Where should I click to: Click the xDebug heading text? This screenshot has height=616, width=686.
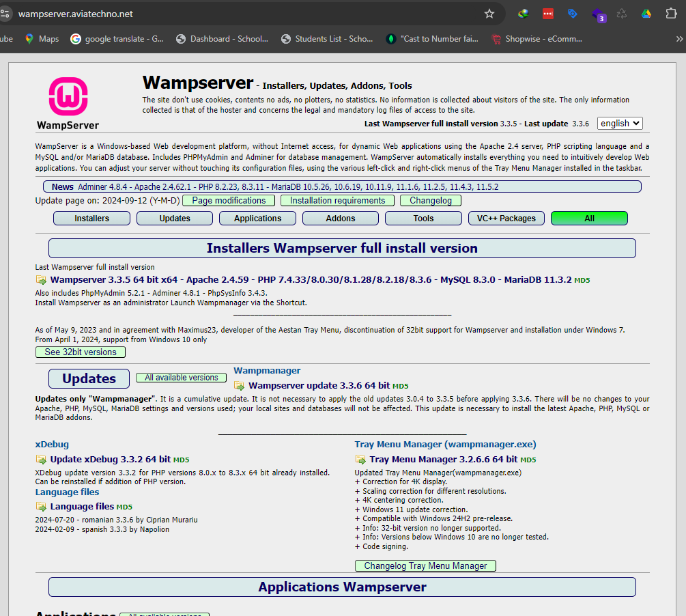(x=52, y=445)
